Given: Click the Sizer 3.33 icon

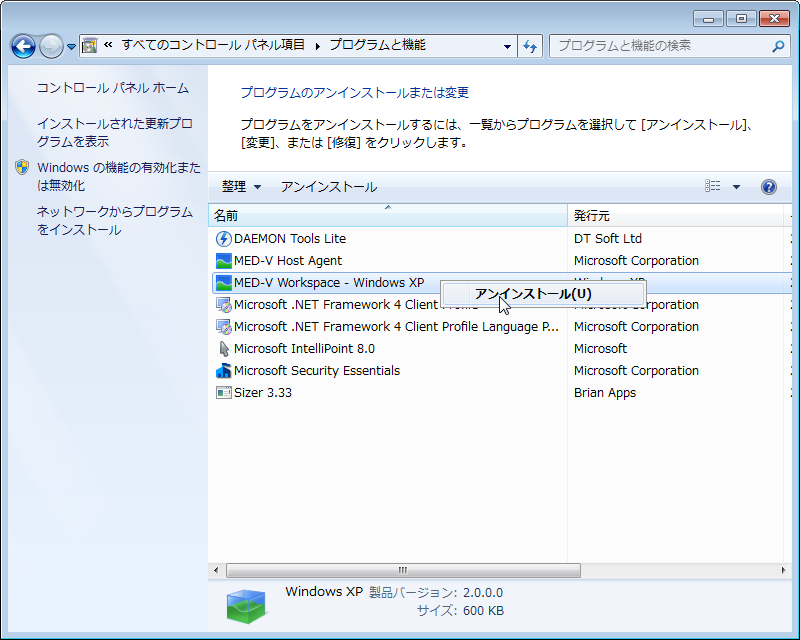Looking at the screenshot, I should 223,392.
